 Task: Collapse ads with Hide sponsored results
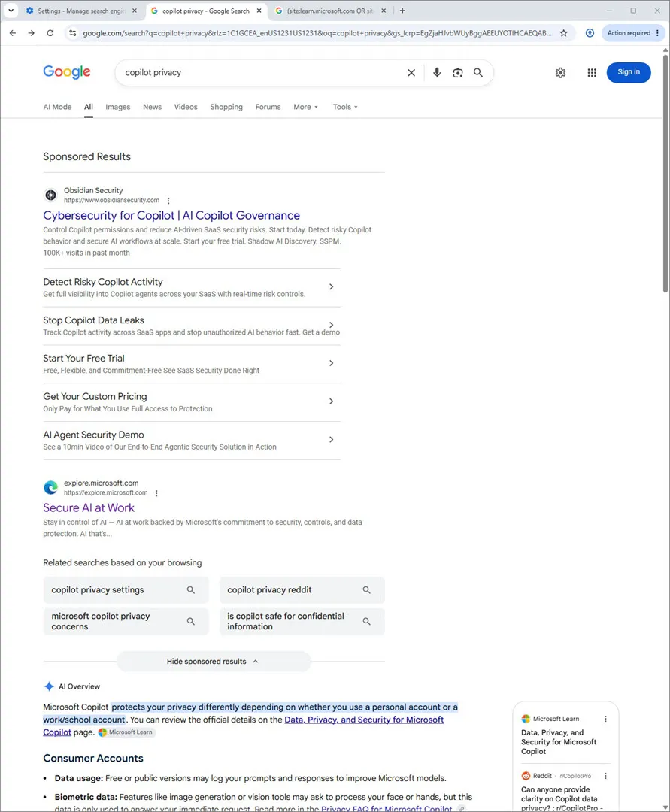coord(214,662)
